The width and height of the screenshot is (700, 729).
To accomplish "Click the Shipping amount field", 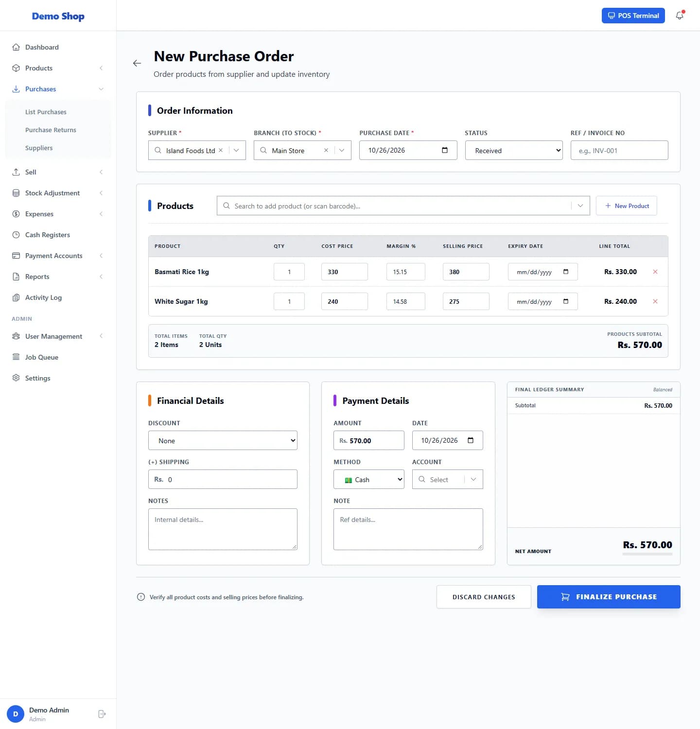I will (x=223, y=479).
